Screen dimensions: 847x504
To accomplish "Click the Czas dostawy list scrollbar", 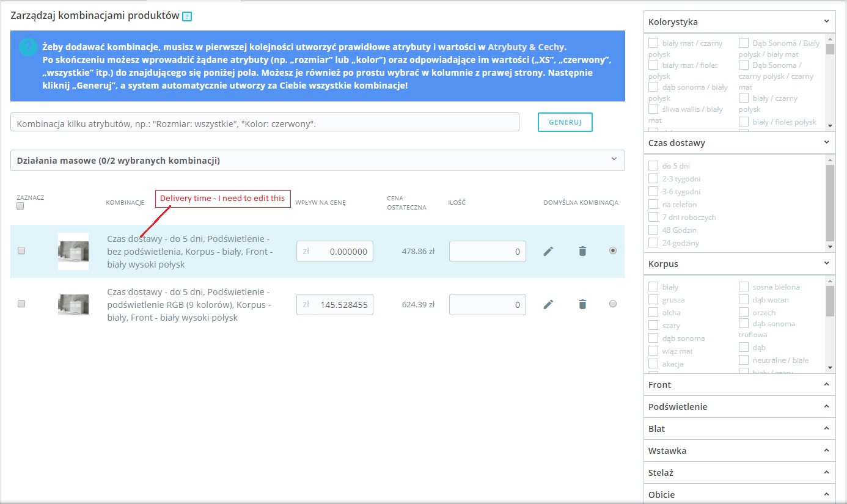I will [x=830, y=203].
